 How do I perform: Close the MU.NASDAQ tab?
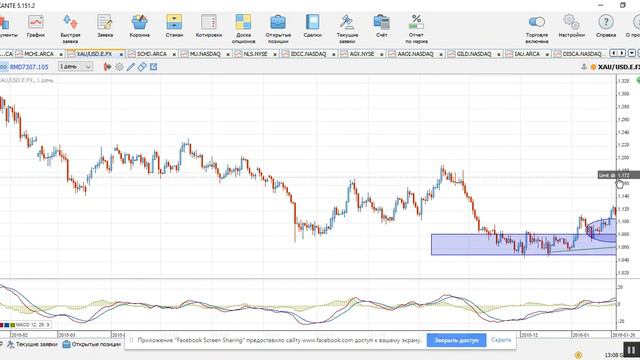[228, 54]
